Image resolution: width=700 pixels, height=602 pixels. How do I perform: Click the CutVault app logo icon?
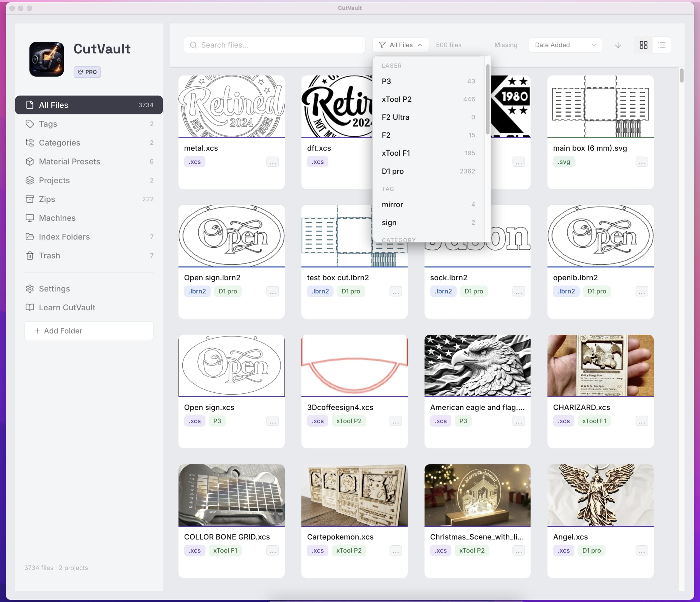click(x=47, y=59)
